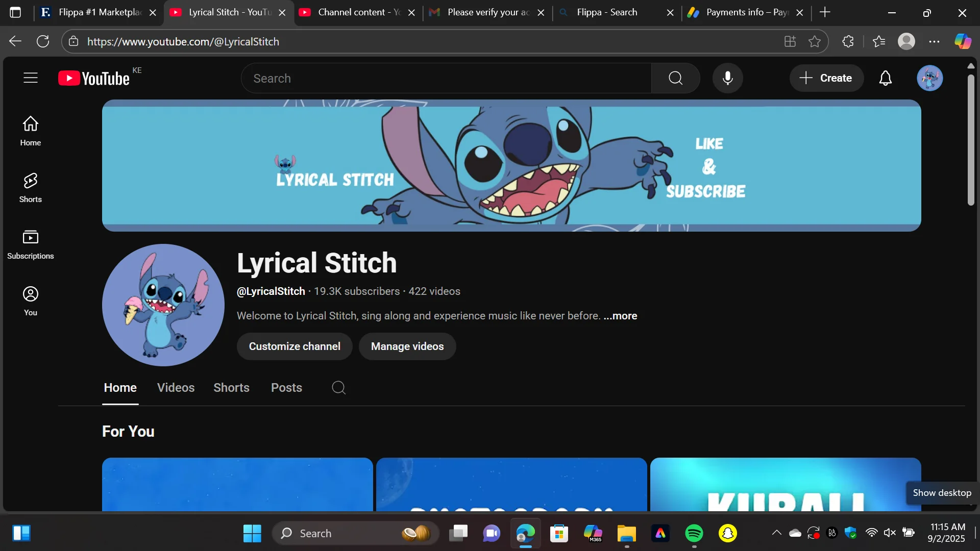
Task: Open a new browser tab
Action: point(825,12)
